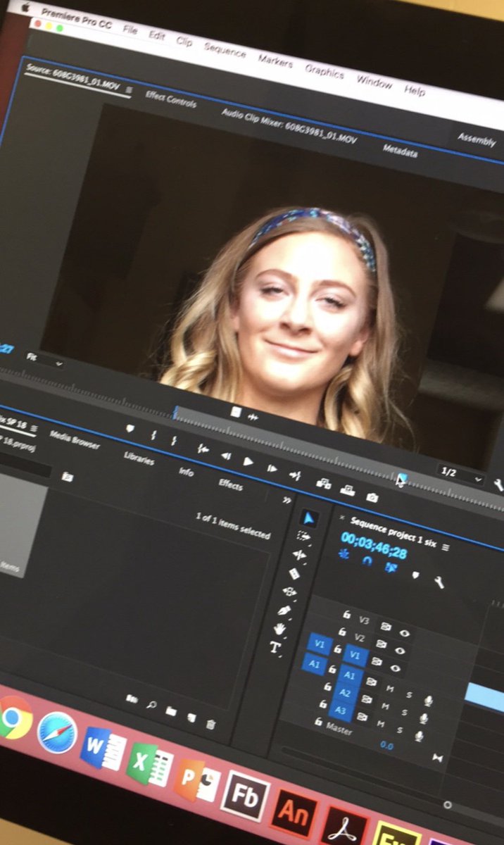The image size is (504, 845).
Task: Add marker in the timeline panel
Action: pos(415,575)
